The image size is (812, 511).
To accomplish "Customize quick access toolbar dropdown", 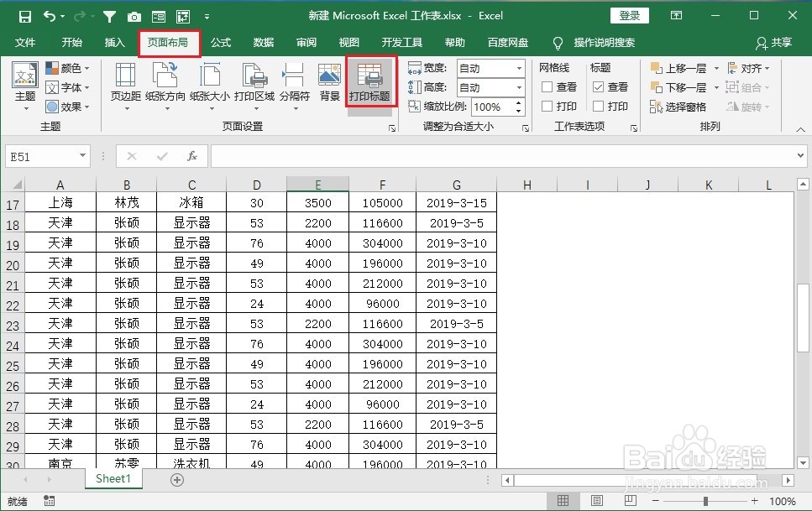I will [207, 17].
